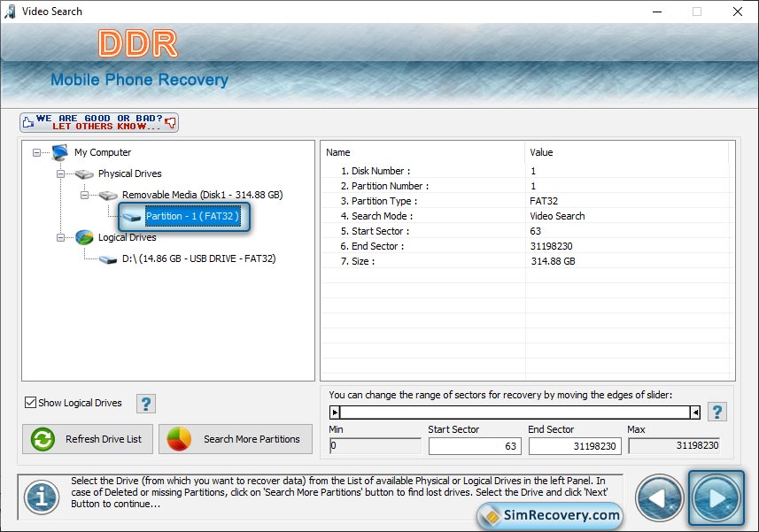Click the My Computer icon
This screenshot has height=532, width=759.
[60, 152]
